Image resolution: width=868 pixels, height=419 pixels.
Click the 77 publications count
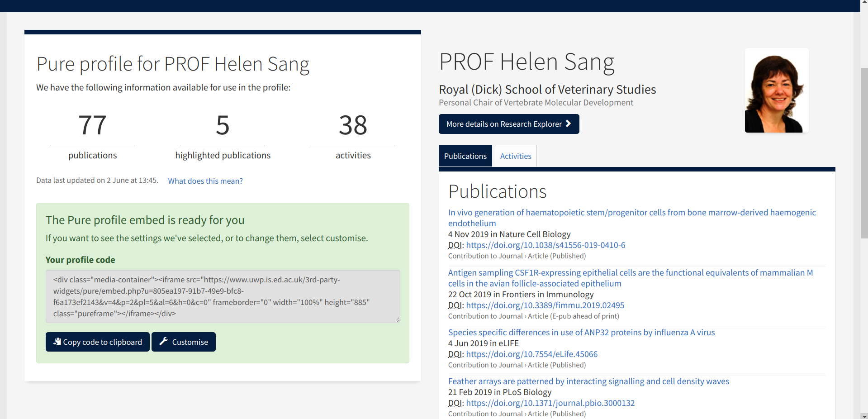pos(92,125)
